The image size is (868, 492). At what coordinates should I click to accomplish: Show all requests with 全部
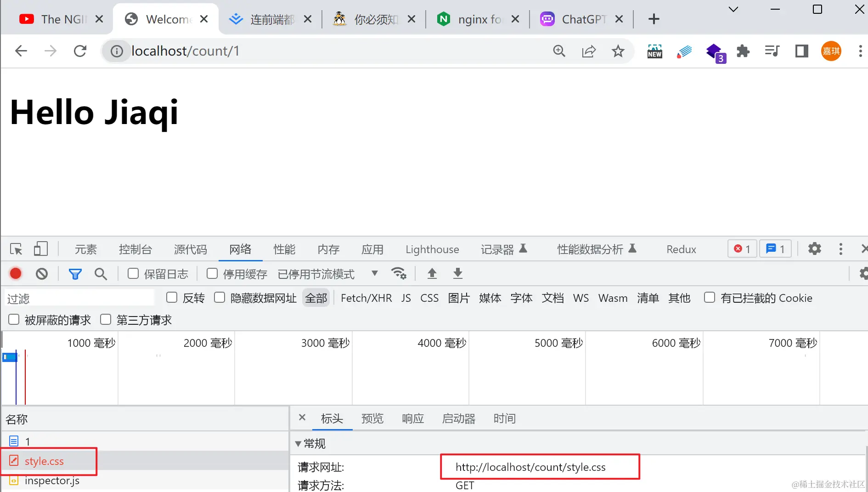click(x=316, y=298)
